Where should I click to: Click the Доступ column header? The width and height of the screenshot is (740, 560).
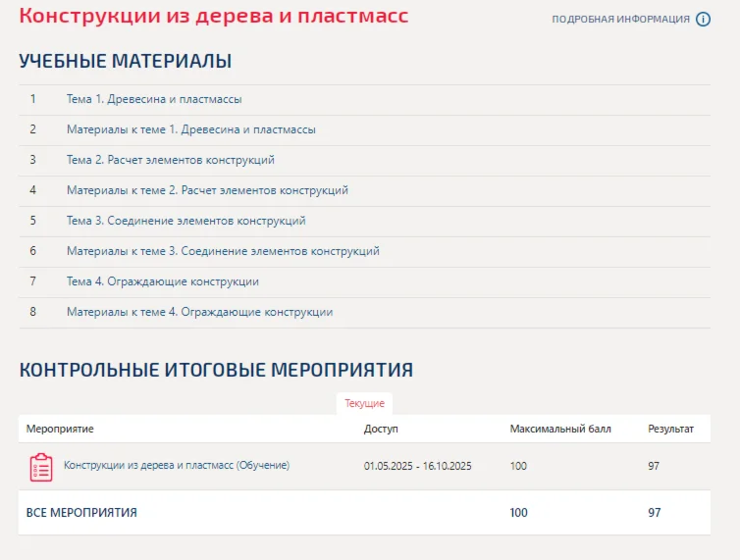(381, 429)
